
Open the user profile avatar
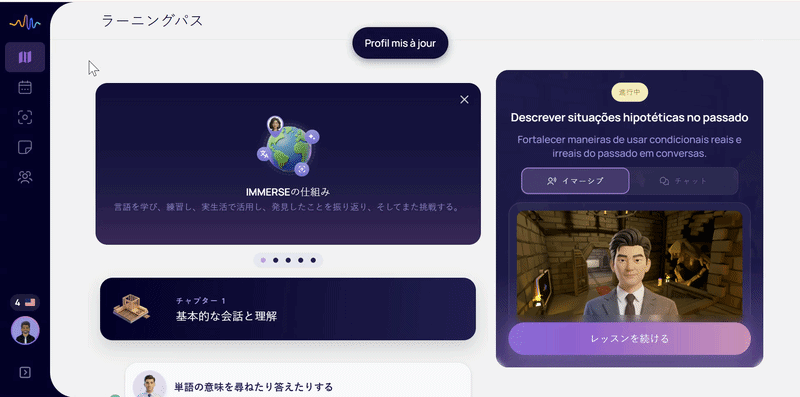pos(25,331)
